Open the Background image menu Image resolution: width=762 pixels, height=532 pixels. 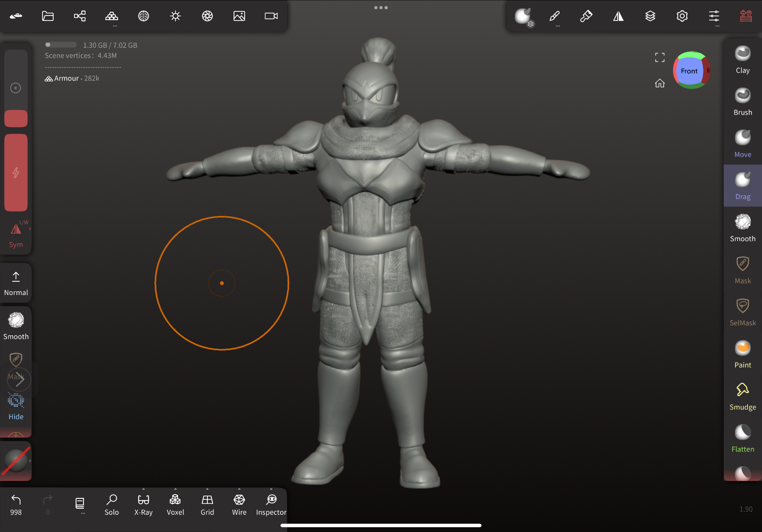(x=239, y=16)
